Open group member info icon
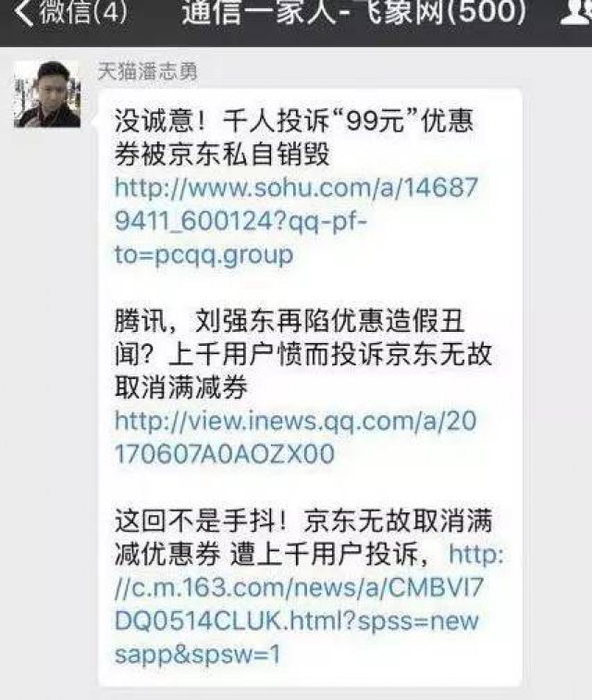 pyautogui.click(x=577, y=13)
